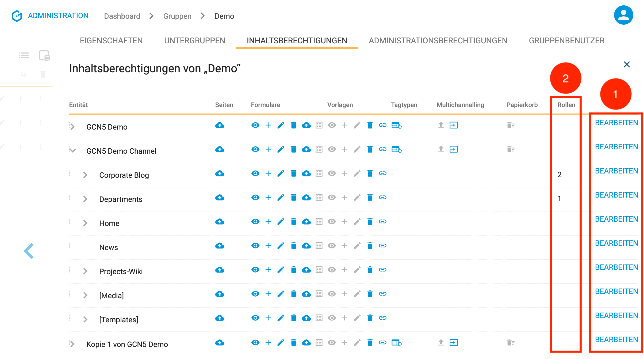Screen dimensions: 644x359
Task: Click Multichannelling channel sync icon for GCN5 Demo Channel
Action: coord(454,149)
